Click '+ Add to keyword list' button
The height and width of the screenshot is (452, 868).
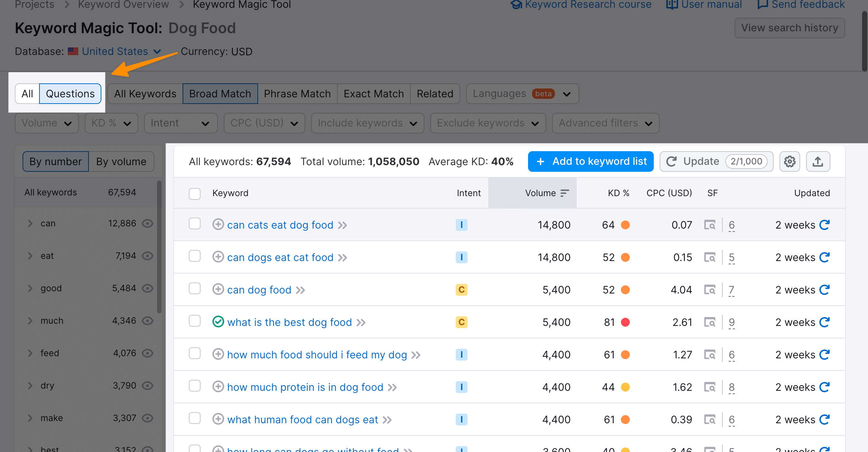pyautogui.click(x=591, y=161)
